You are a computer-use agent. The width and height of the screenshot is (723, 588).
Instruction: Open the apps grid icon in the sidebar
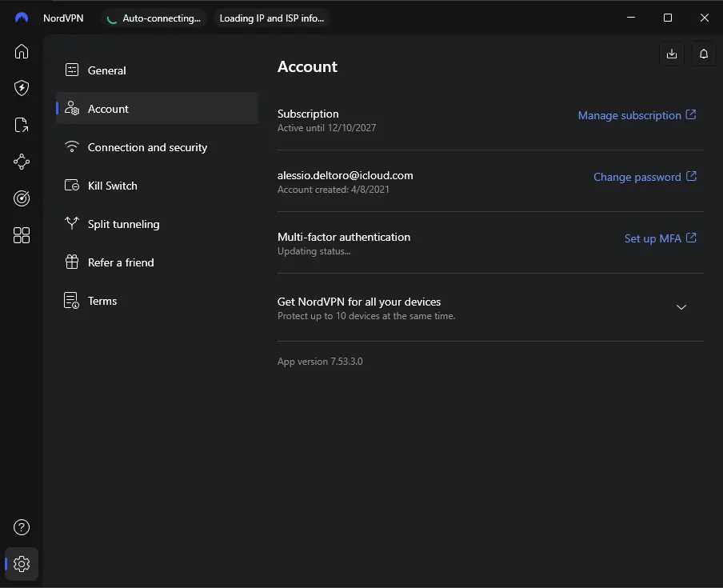click(x=22, y=236)
